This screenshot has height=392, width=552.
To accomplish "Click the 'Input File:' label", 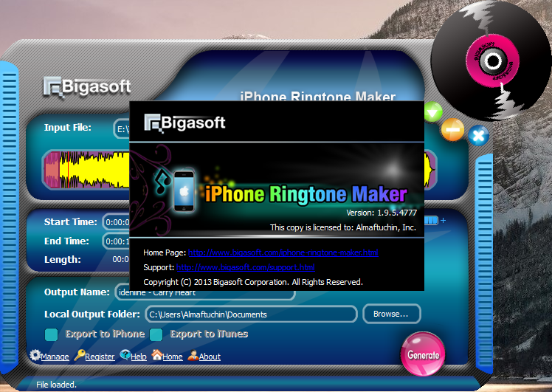I will [68, 128].
